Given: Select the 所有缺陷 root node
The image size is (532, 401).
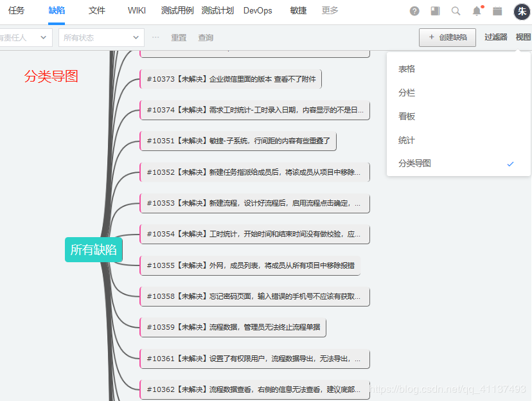Looking at the screenshot, I should coord(93,251).
